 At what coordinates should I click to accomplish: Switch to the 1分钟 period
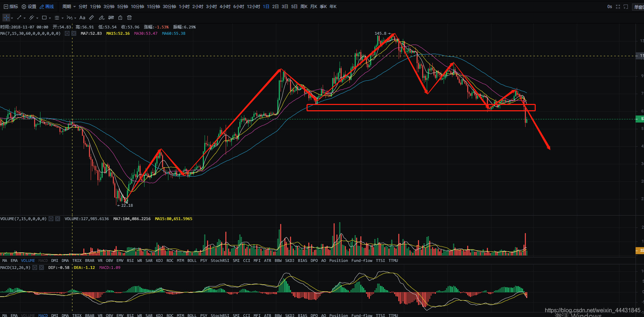point(95,7)
